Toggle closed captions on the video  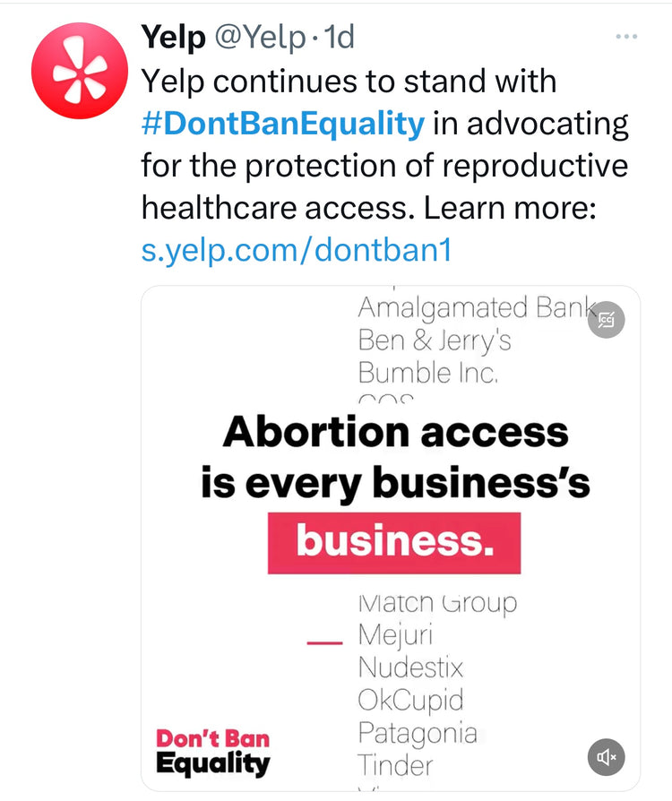(607, 319)
